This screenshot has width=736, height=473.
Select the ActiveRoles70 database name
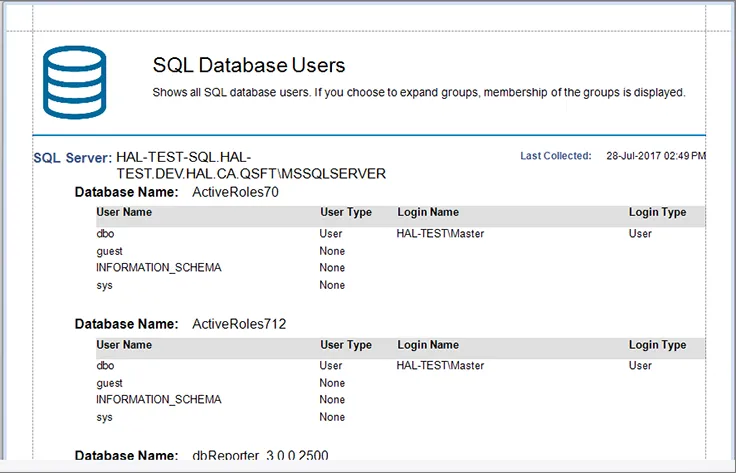tap(234, 192)
